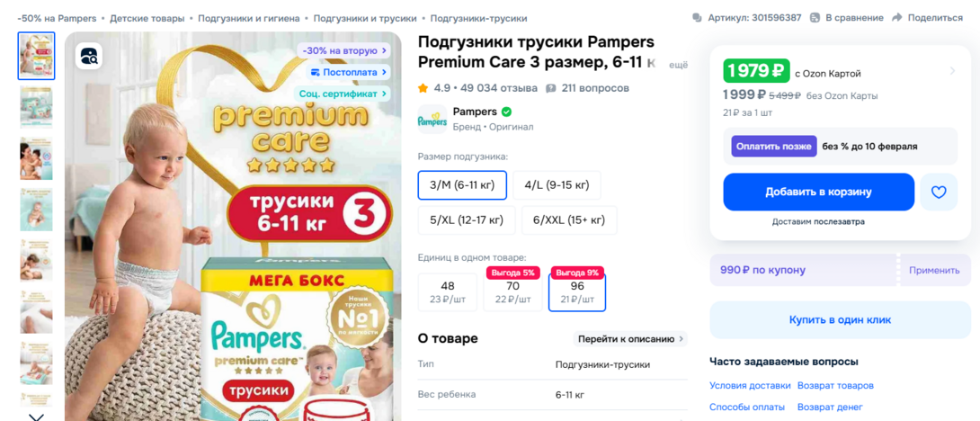The height and width of the screenshot is (421, 980).
Task: Click the verified checkmark next to Pampers
Action: point(506,112)
